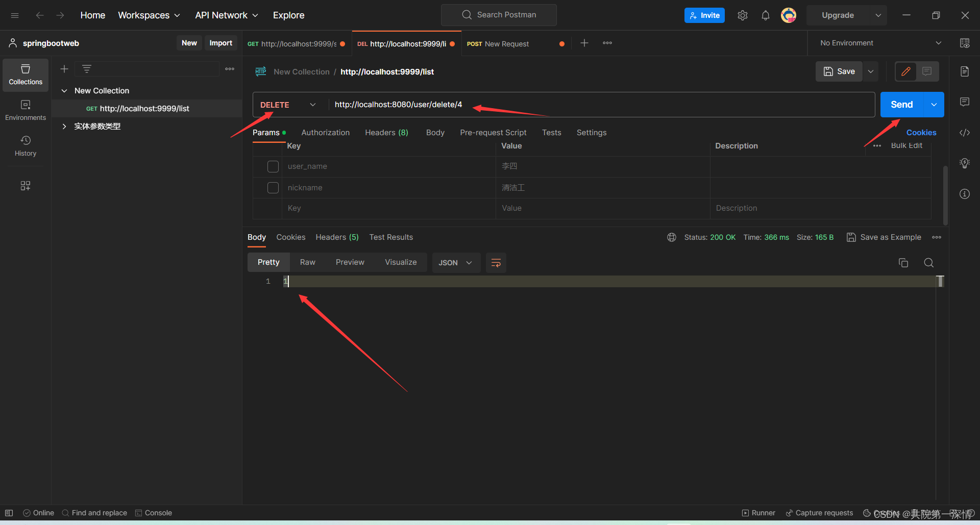Screen dimensions: 980x525
Task: Open comments icon in right sidebar
Action: pyautogui.click(x=965, y=102)
